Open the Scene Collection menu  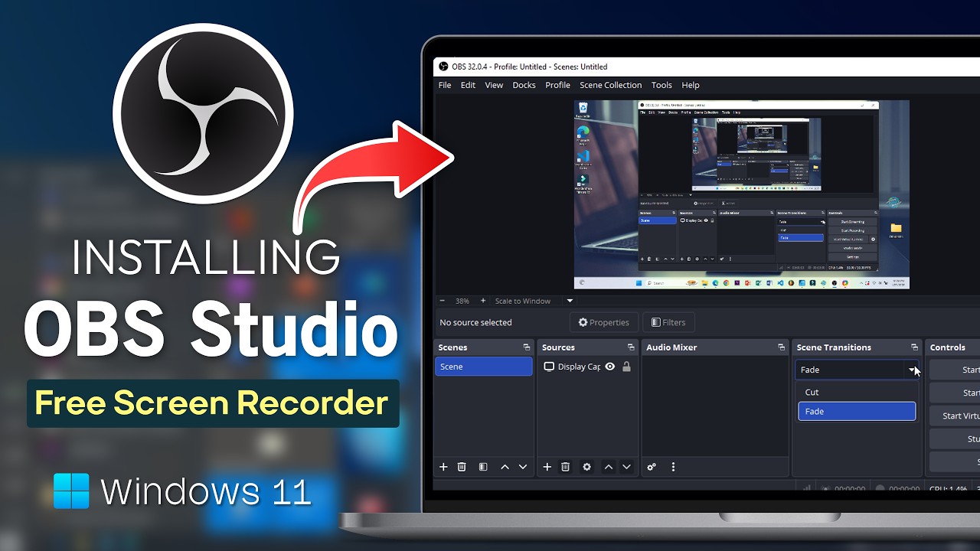[x=610, y=85]
